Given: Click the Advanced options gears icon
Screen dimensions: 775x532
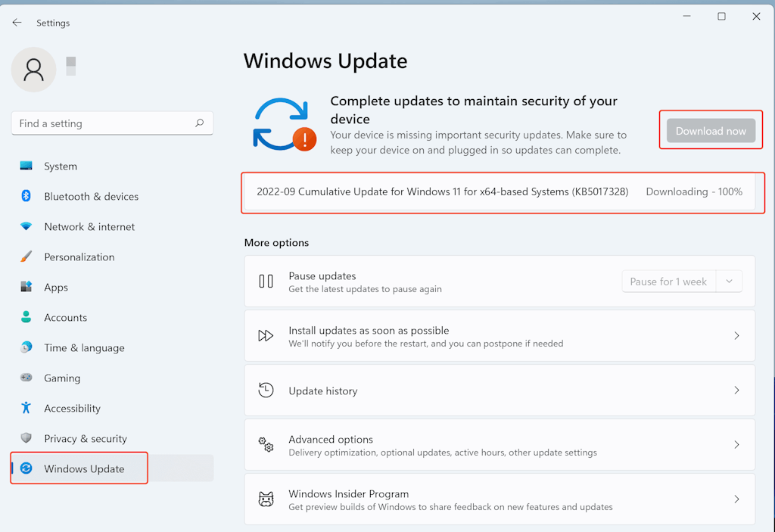Looking at the screenshot, I should pos(266,444).
